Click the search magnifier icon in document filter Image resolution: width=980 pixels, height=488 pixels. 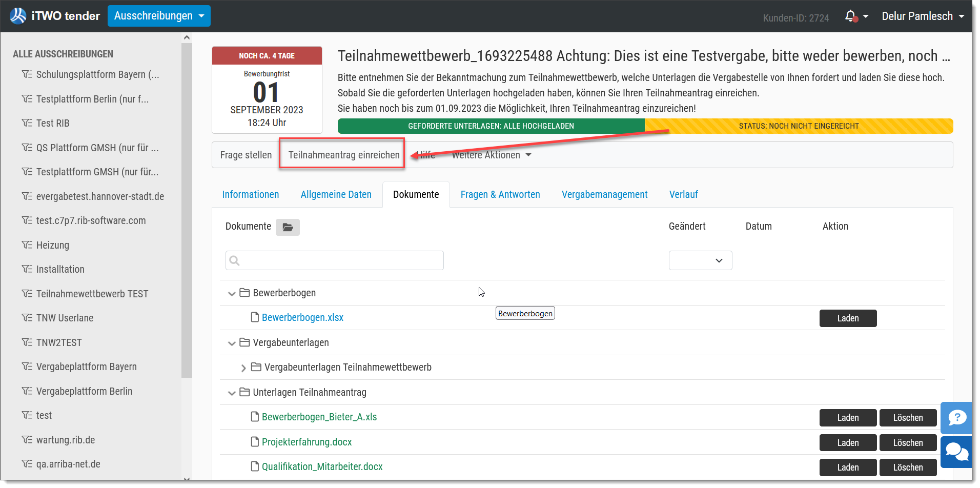[235, 260]
